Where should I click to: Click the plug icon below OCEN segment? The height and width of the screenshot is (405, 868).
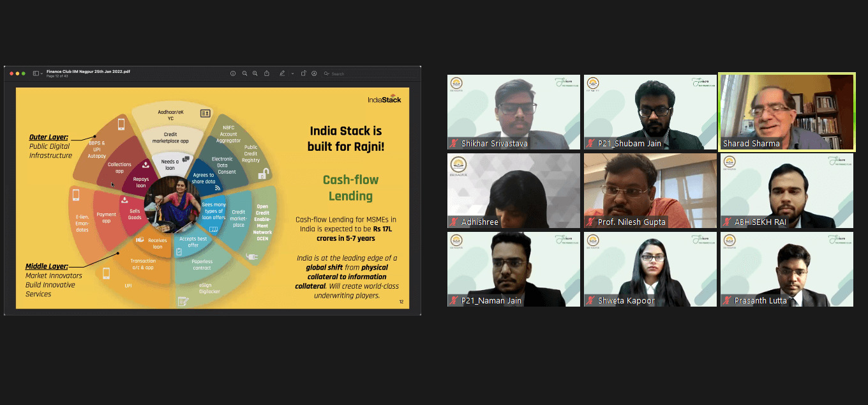click(x=251, y=256)
